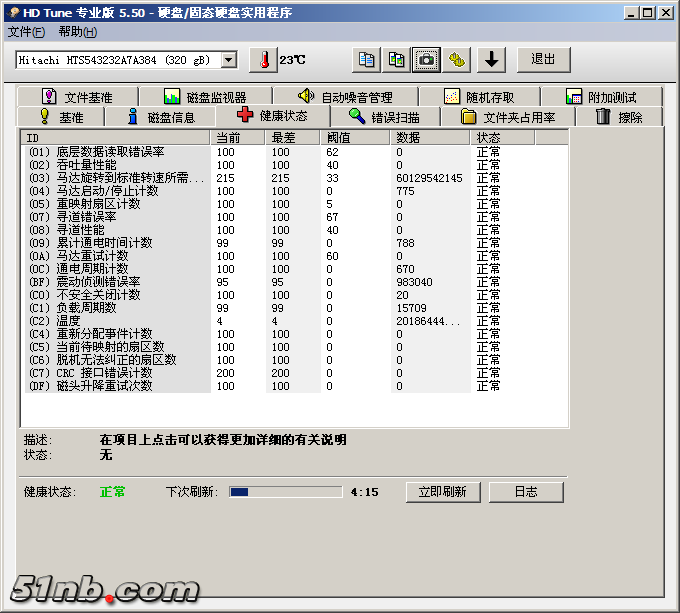Click the 立即刷新 button
This screenshot has width=680, height=613.
tap(442, 492)
